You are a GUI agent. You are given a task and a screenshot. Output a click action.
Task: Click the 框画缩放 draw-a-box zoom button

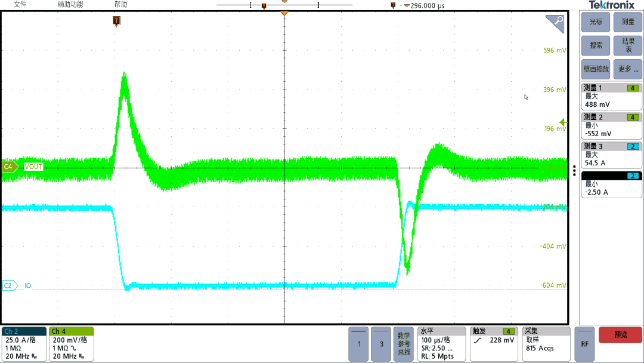coord(596,69)
